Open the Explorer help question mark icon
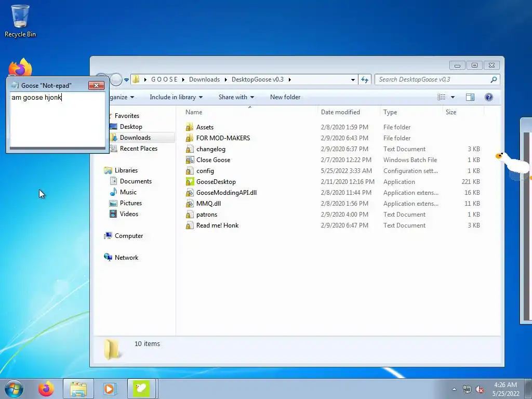 pyautogui.click(x=488, y=97)
